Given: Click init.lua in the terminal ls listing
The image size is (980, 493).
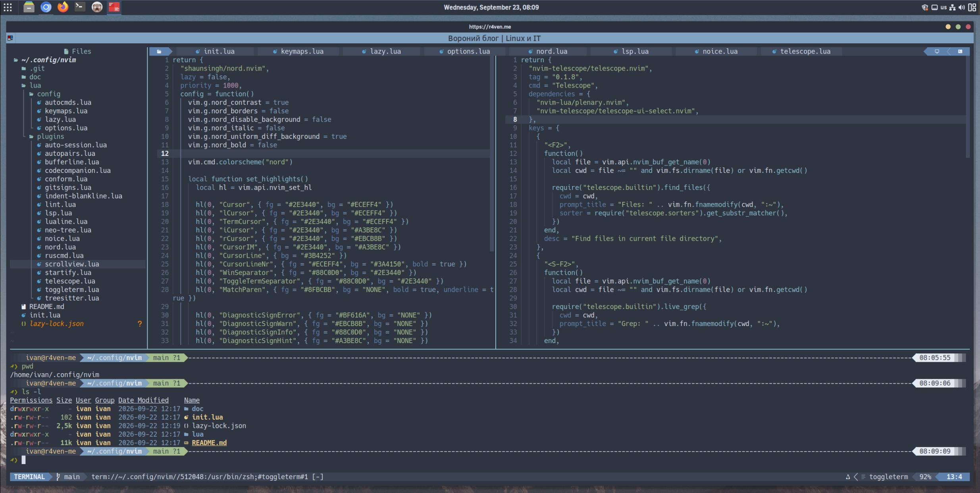Looking at the screenshot, I should (207, 417).
